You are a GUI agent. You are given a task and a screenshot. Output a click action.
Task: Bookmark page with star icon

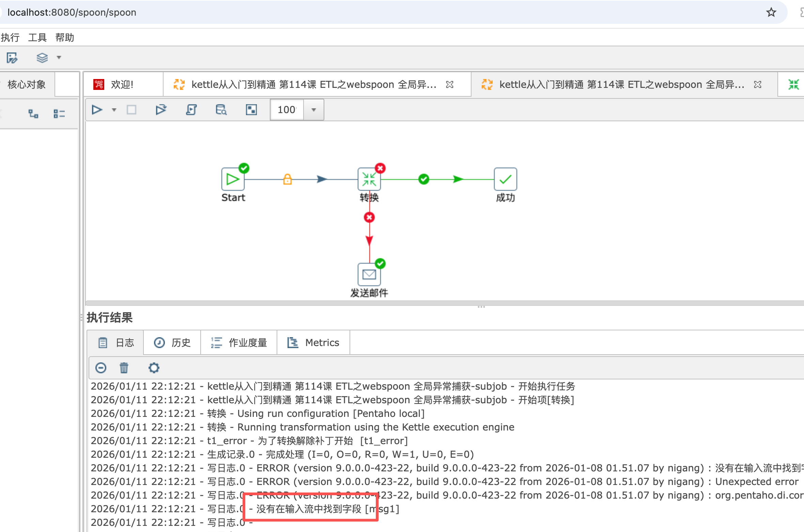771,13
